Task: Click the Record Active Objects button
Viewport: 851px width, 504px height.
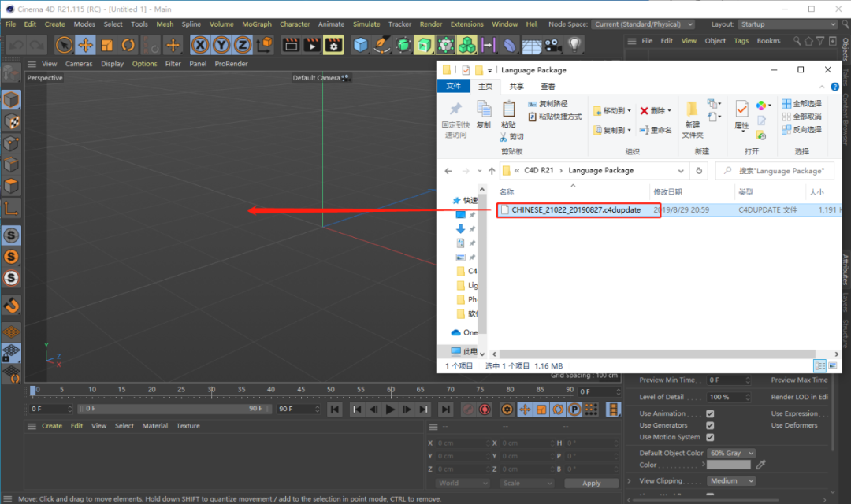Action: tap(468, 409)
